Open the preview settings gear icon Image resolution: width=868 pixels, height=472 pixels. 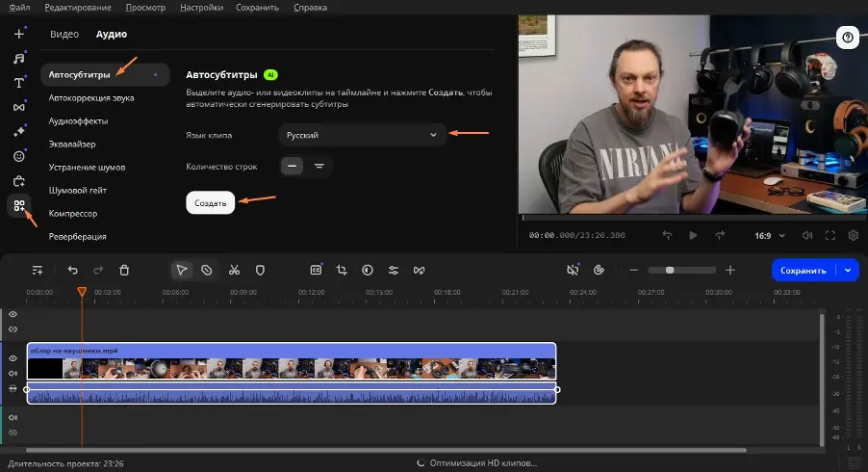point(853,235)
